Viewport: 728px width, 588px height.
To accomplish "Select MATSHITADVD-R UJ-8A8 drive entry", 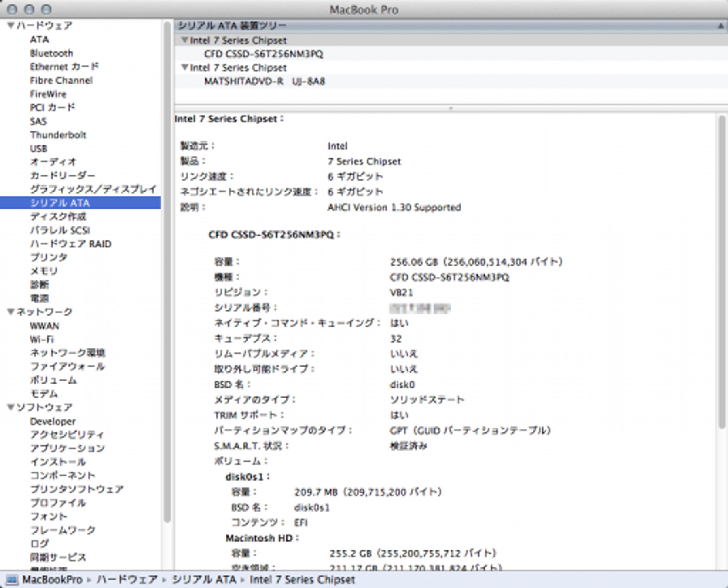I will [264, 82].
